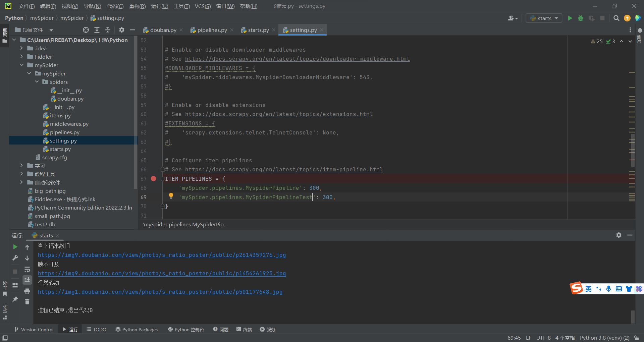
Task: Open Search Everywhere magnifier icon
Action: pos(616,18)
